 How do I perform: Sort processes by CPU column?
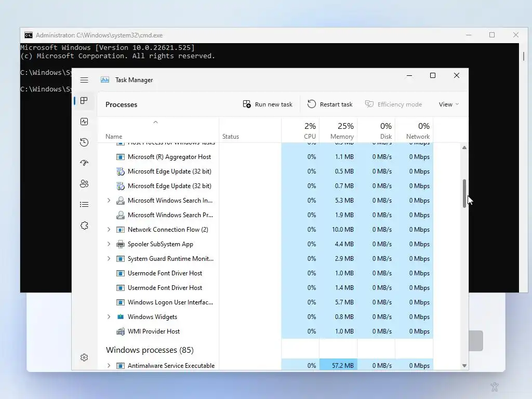[x=300, y=130]
